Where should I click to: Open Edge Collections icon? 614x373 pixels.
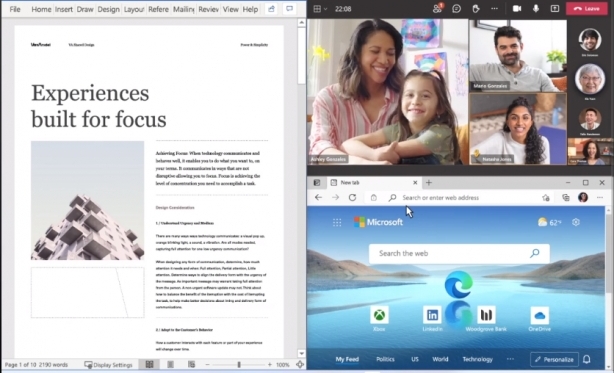click(x=565, y=198)
